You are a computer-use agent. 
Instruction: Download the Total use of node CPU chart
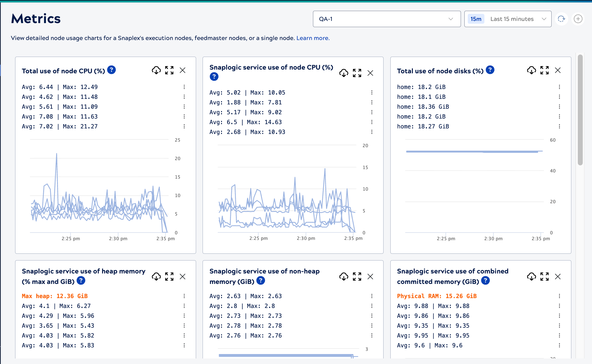[156, 70]
